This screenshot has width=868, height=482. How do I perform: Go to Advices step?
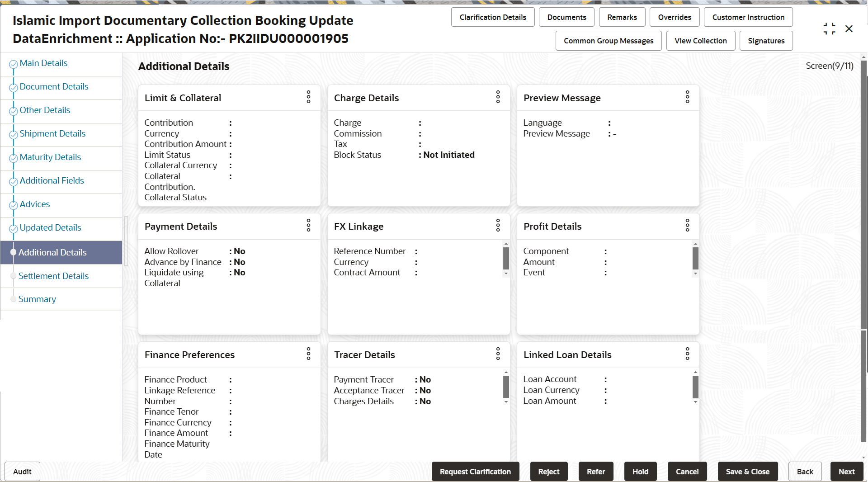point(35,204)
